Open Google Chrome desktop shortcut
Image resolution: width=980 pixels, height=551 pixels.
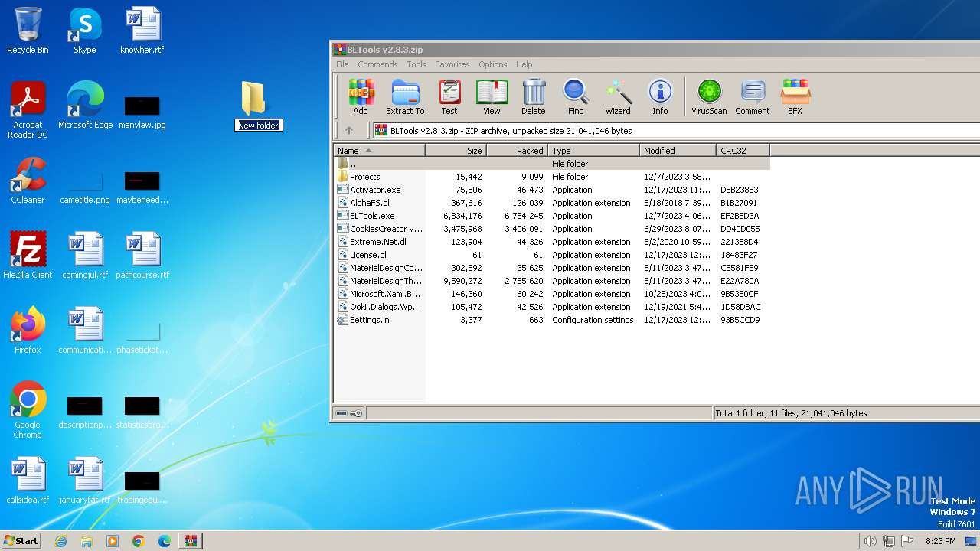click(x=28, y=411)
